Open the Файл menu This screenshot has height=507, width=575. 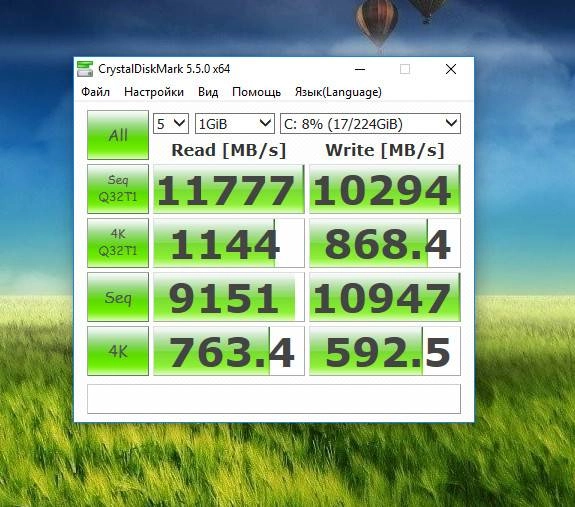(x=95, y=92)
